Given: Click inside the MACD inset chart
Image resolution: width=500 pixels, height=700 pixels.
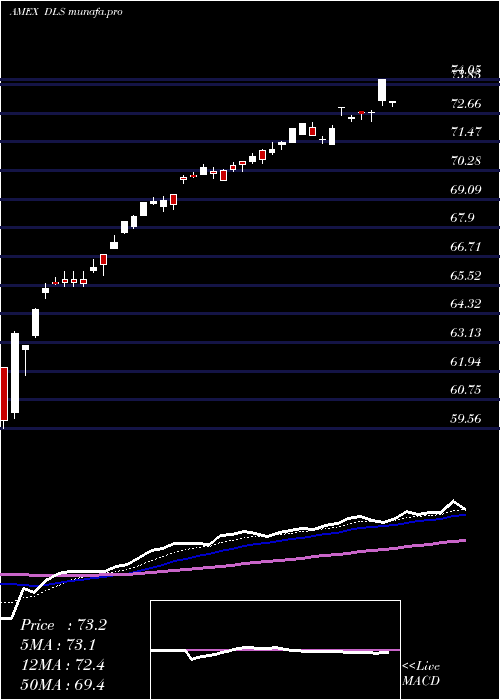Looking at the screenshot, I should 275,650.
